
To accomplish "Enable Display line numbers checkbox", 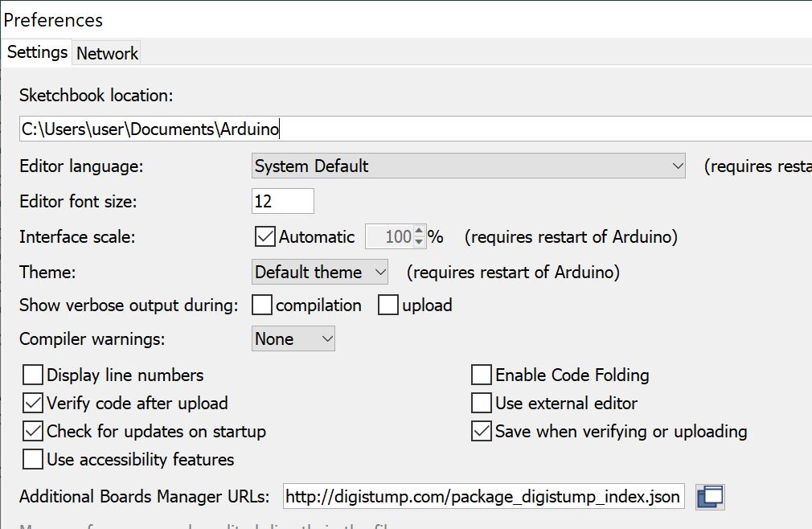I will pos(33,375).
